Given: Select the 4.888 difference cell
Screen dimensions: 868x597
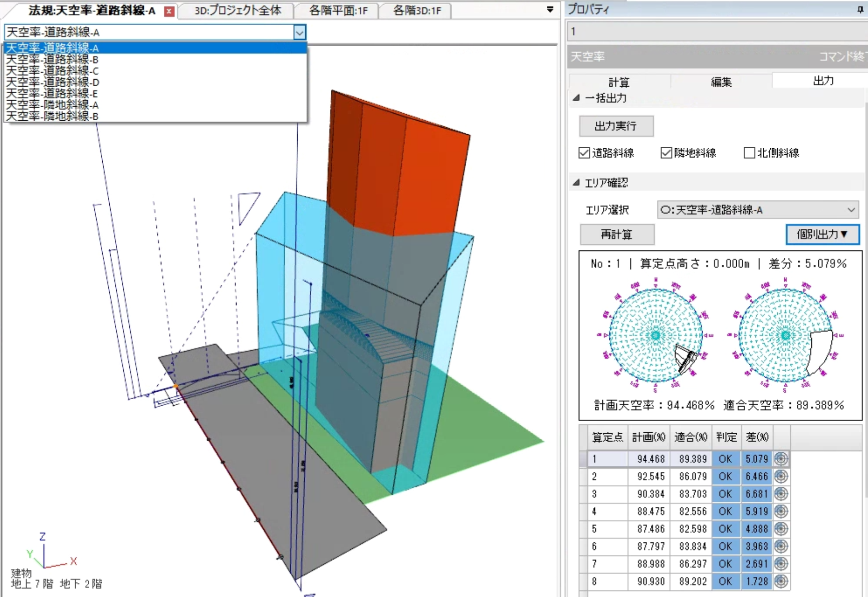Looking at the screenshot, I should tap(756, 529).
